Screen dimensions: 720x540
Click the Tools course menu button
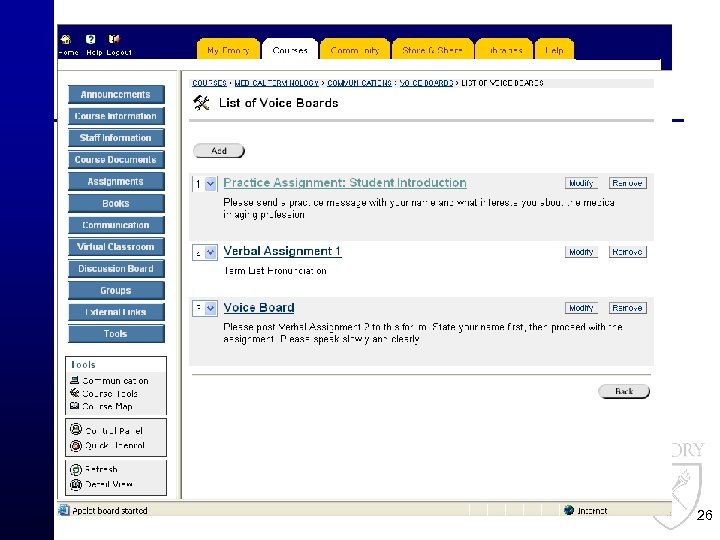pyautogui.click(x=116, y=334)
